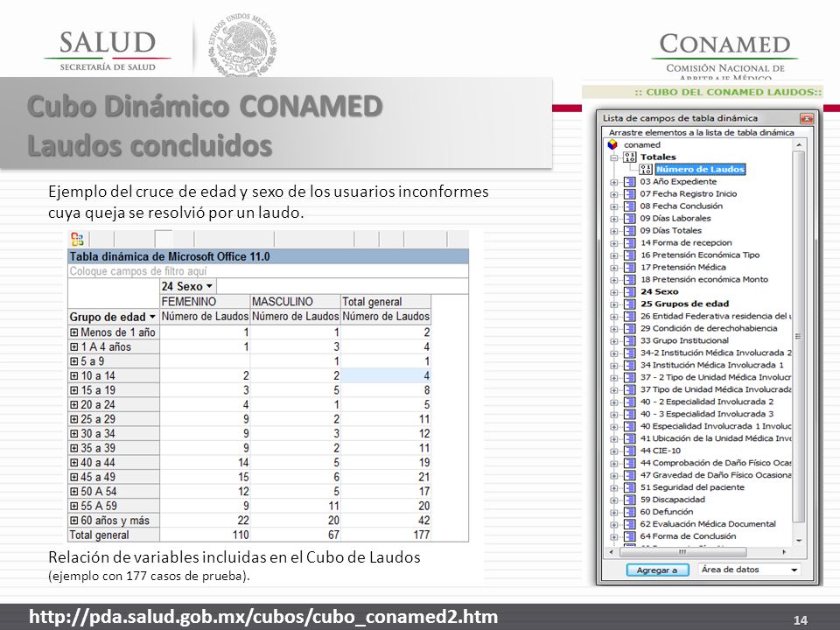Select 09 Días Laborales field
840x630 pixels.
pos(675,219)
